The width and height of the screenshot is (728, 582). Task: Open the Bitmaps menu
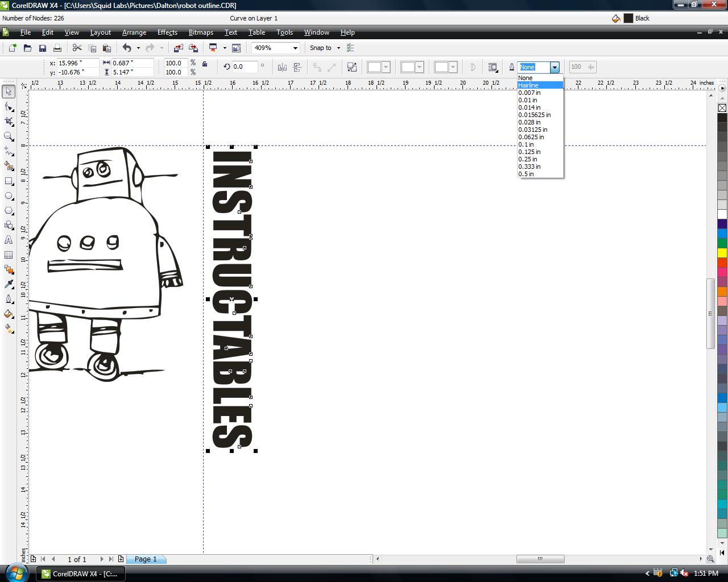point(201,32)
